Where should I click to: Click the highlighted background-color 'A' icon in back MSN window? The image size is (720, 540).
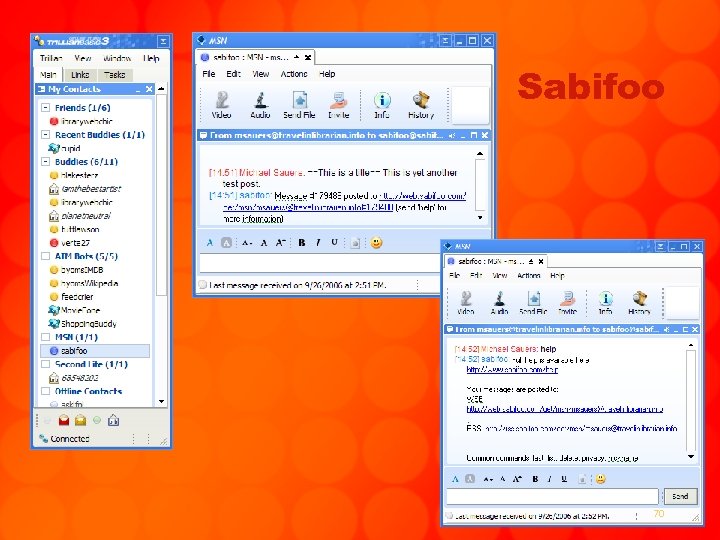click(226, 243)
